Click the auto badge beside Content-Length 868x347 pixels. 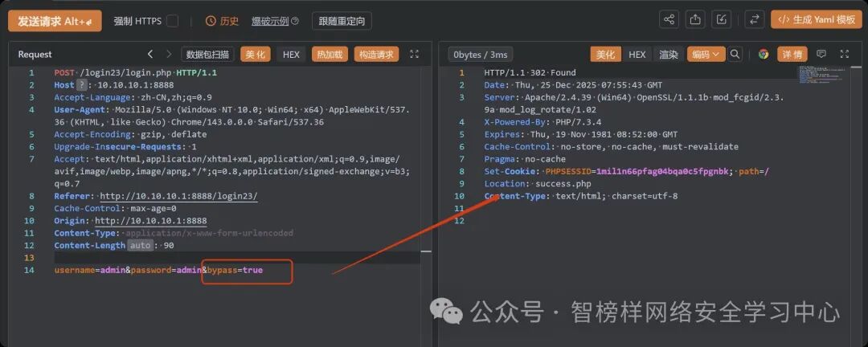(140, 245)
